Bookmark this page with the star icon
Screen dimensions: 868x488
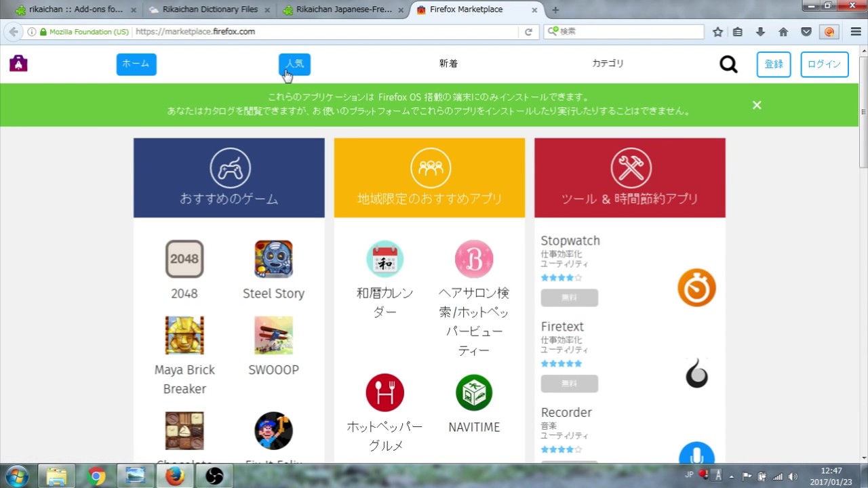(718, 32)
